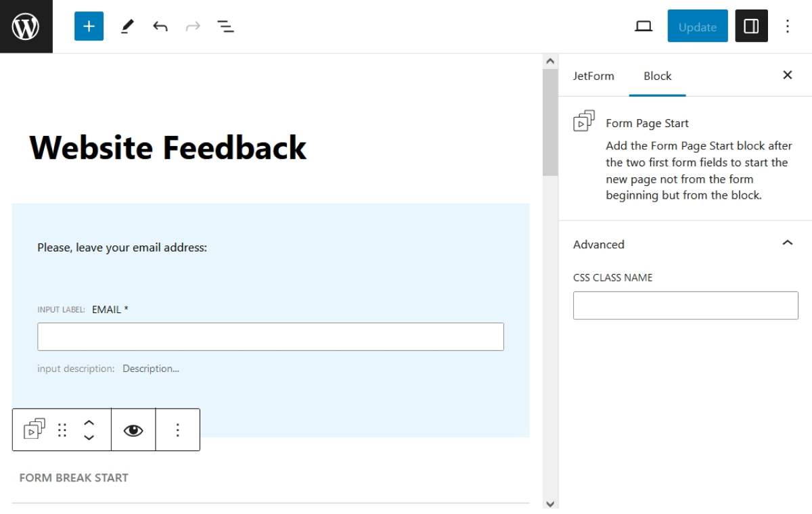The height and width of the screenshot is (514, 812).
Task: Click the Update button
Action: 697,26
